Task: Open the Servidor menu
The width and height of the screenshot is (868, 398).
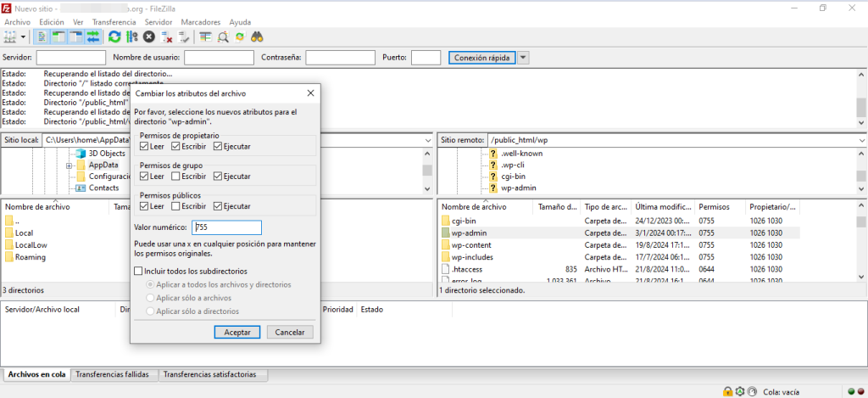Action: (x=159, y=22)
